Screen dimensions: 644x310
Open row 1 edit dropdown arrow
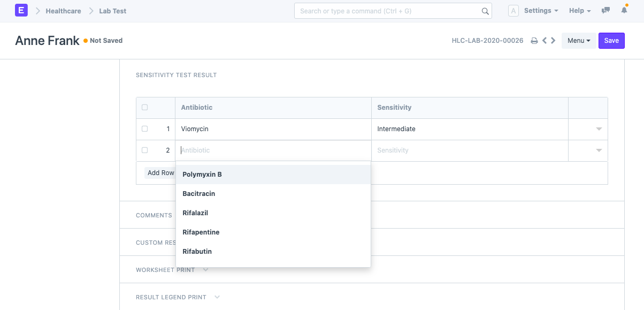[x=599, y=129]
